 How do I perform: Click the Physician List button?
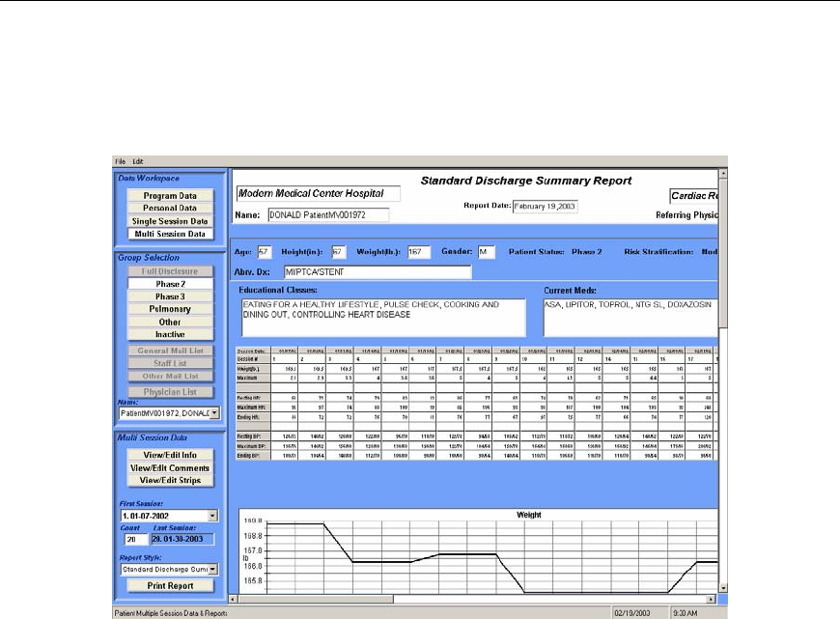pos(170,392)
